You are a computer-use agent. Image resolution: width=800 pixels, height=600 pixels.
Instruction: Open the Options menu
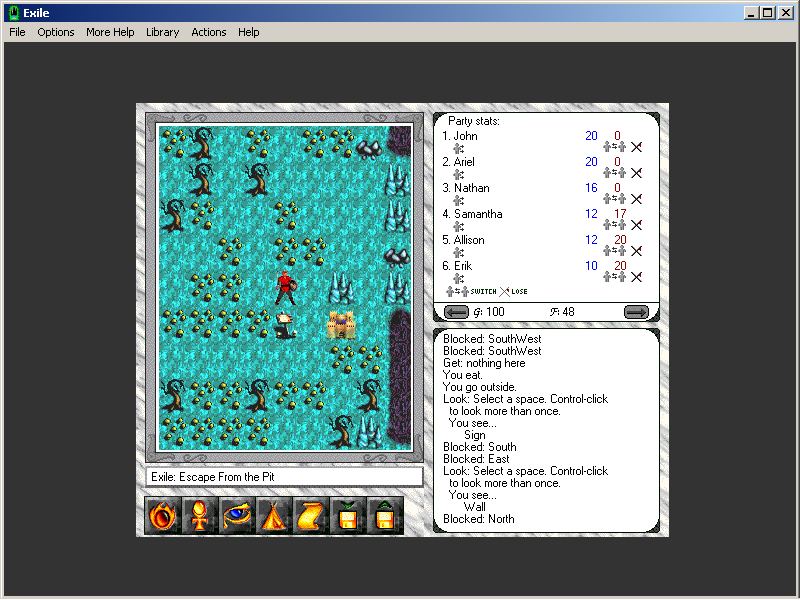click(55, 32)
